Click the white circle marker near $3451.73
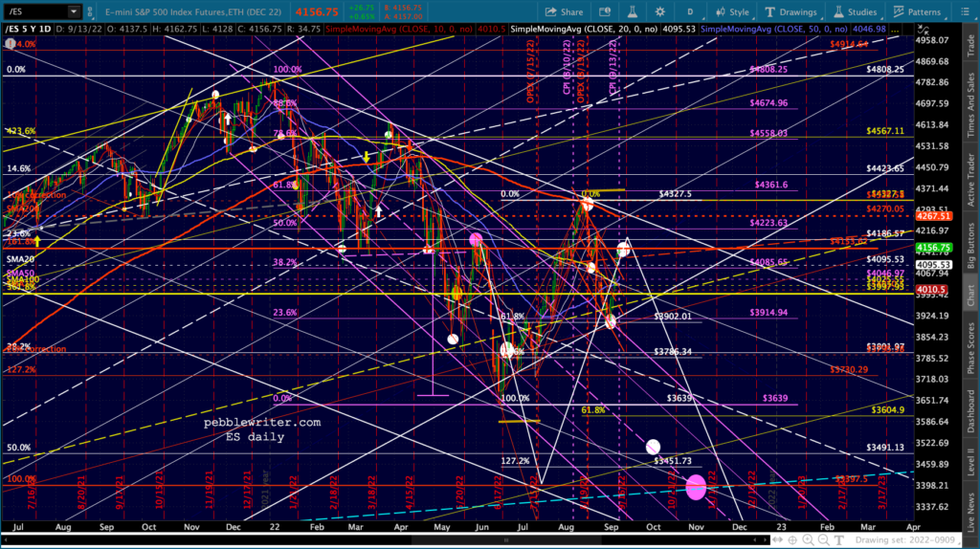Screen dimensions: 980x549 [x=653, y=447]
